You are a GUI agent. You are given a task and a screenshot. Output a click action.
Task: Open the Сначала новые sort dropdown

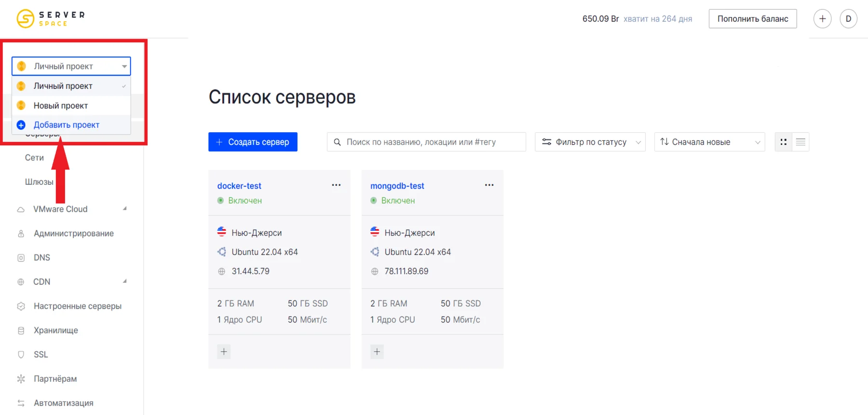709,142
